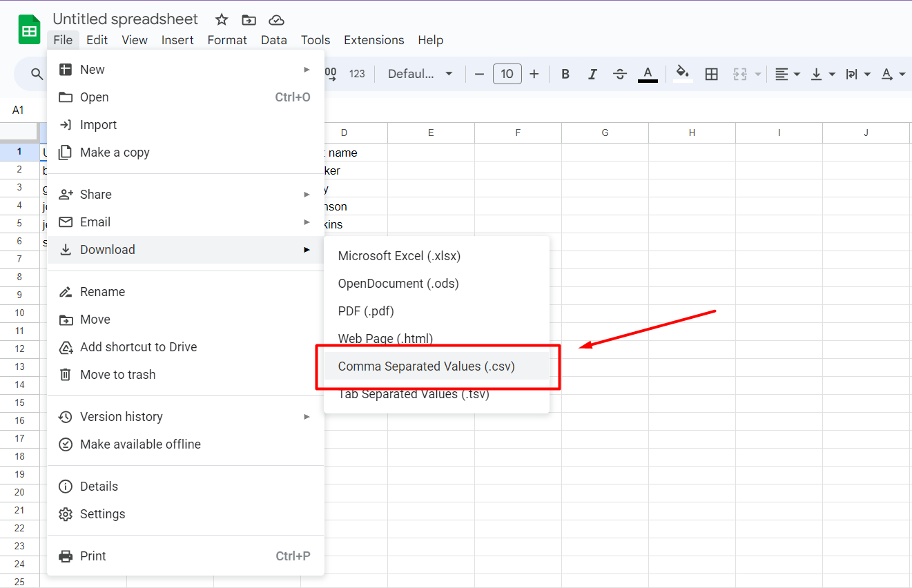Choose Comma Separated Values (.csv) download

tap(426, 366)
